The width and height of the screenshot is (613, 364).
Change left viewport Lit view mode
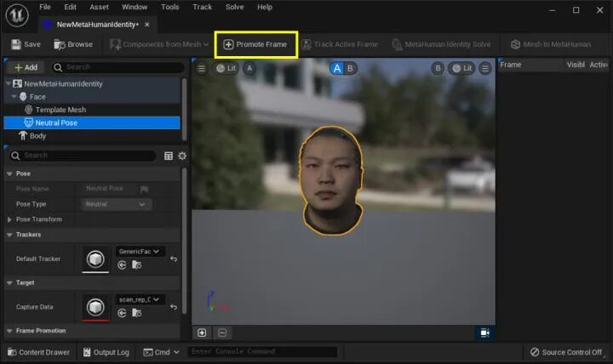click(x=226, y=68)
